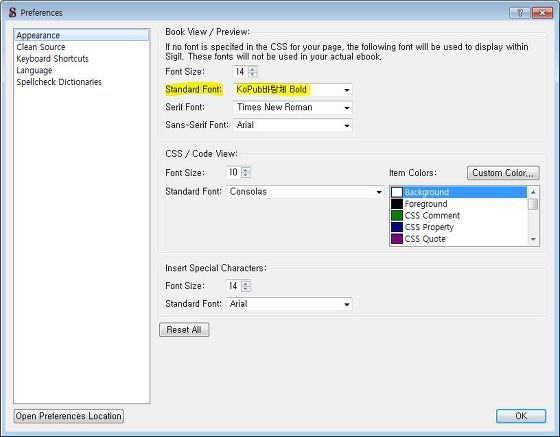
Task: Click the purple CSS Quote color swatch
Action: (397, 239)
